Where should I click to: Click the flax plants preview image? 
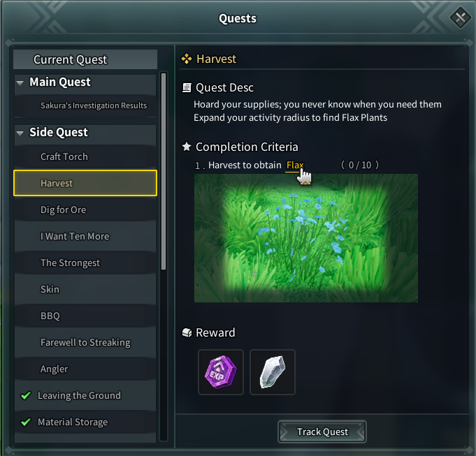coord(306,237)
